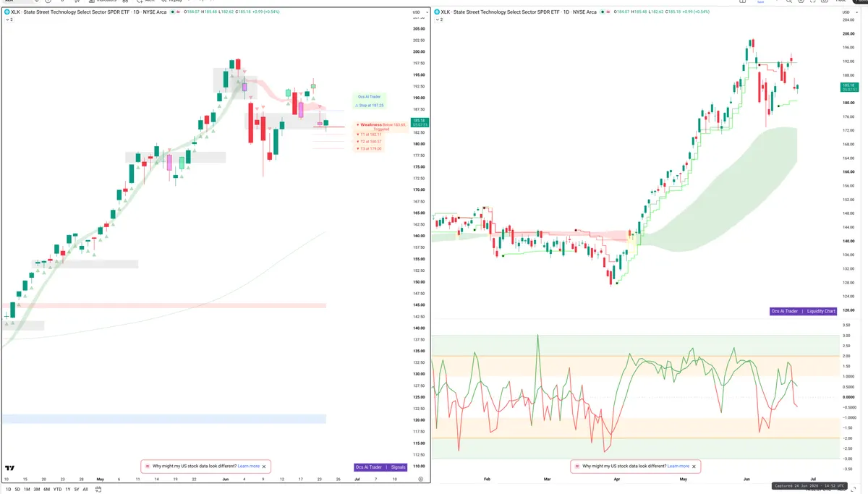Click right chart symbol title XLK State Street
The height and width of the screenshot is (494, 868).
coord(518,12)
